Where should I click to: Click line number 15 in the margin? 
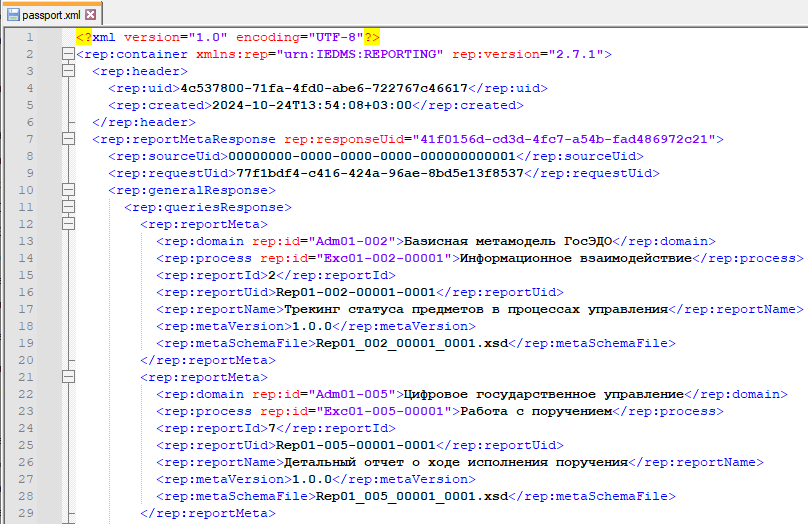(26, 275)
